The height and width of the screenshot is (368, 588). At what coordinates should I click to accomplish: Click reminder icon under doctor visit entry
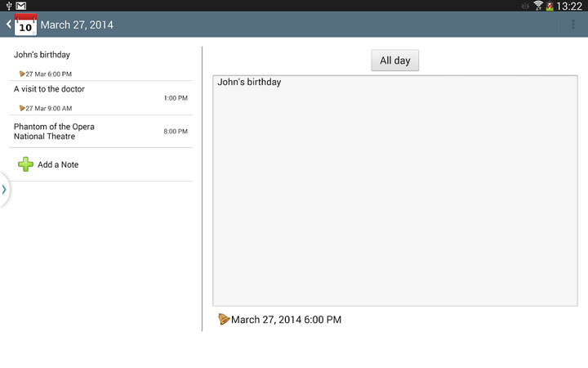[x=22, y=108]
